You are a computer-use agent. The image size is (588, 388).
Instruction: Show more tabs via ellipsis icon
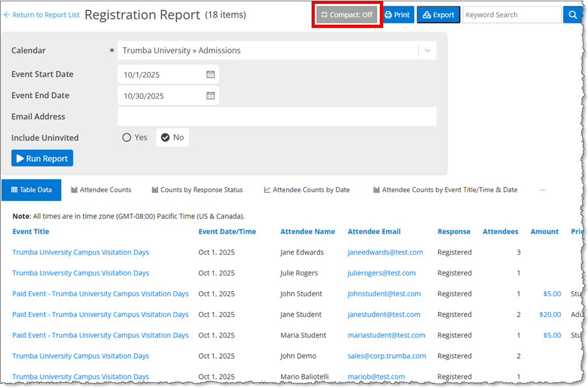[x=543, y=190]
